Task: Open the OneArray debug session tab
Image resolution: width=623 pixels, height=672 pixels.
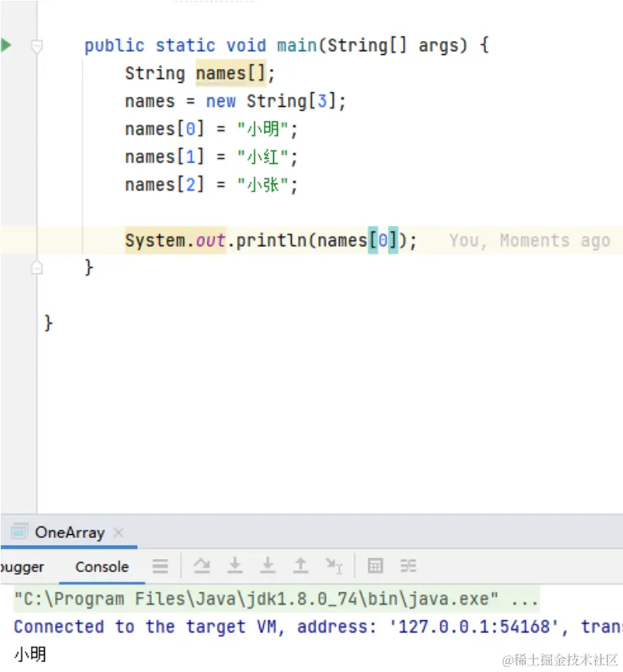Action: click(x=70, y=533)
